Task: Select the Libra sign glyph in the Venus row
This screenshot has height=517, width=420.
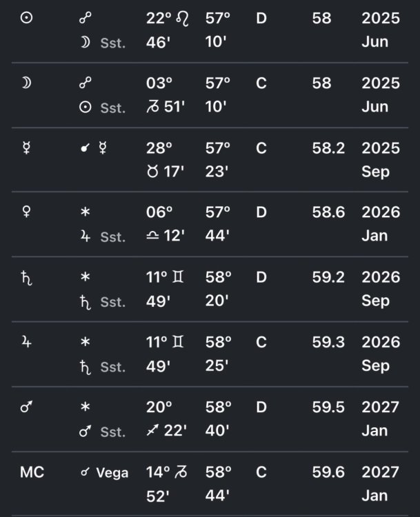Action: tap(153, 236)
